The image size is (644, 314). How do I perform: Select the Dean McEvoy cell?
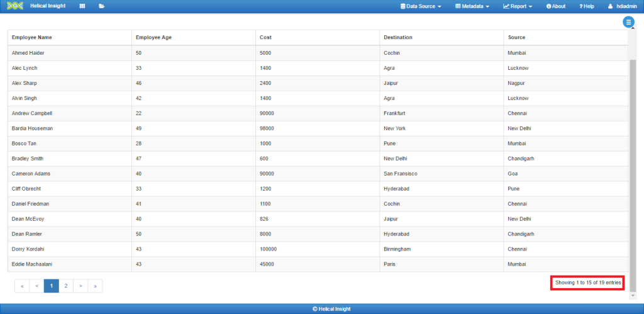(x=70, y=219)
